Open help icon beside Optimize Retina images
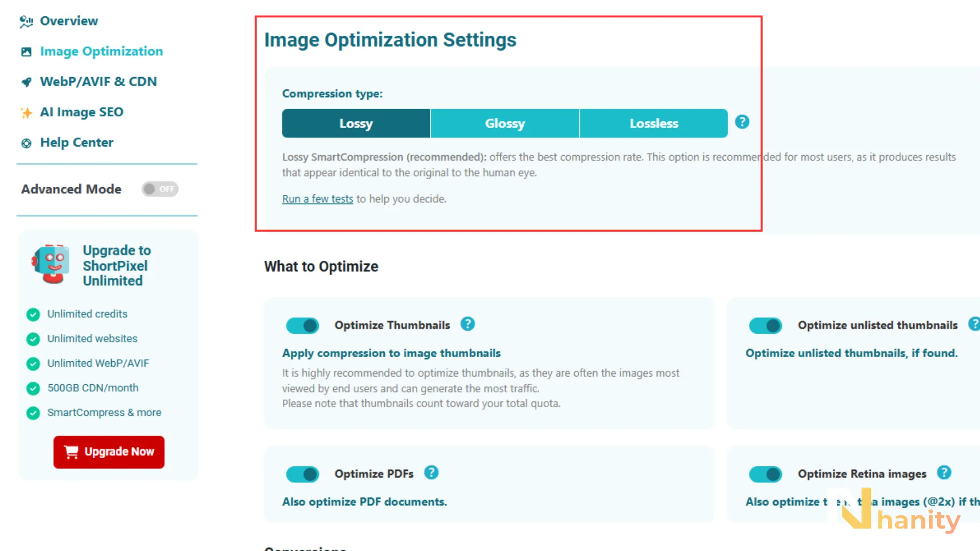This screenshot has height=551, width=980. 944,473
